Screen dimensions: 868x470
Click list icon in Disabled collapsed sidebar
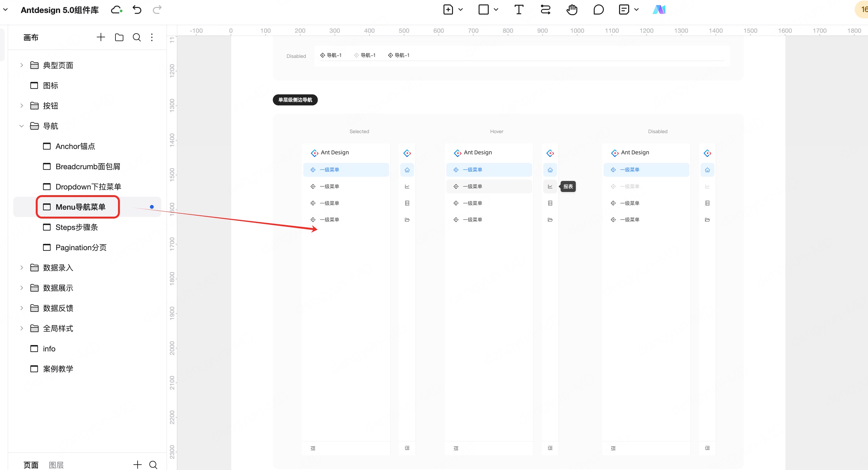(x=707, y=203)
